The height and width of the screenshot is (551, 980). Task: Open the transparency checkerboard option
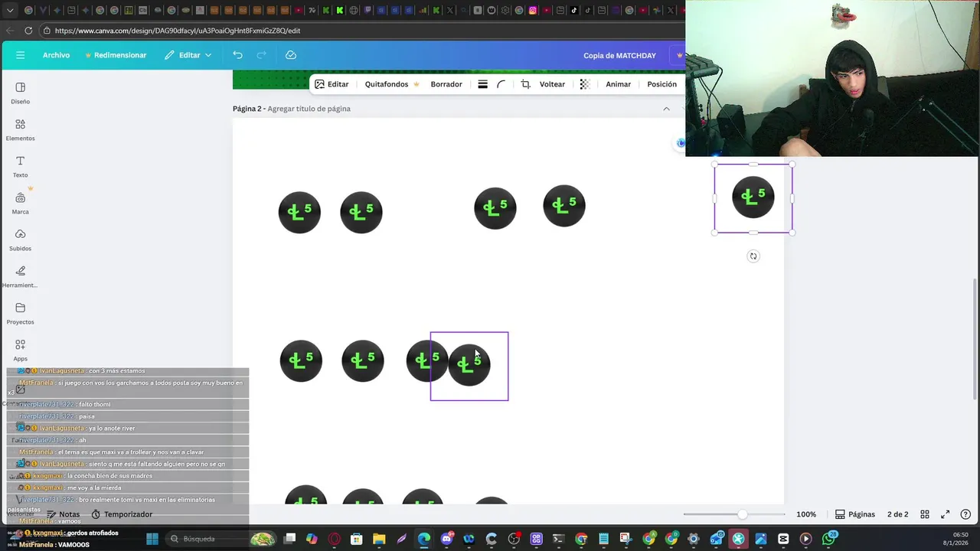point(585,84)
